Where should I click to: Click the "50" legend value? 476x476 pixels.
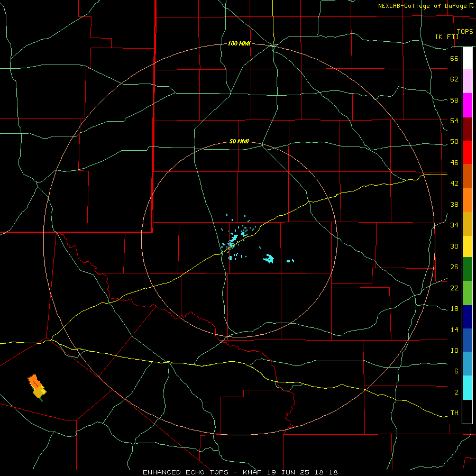coord(454,141)
